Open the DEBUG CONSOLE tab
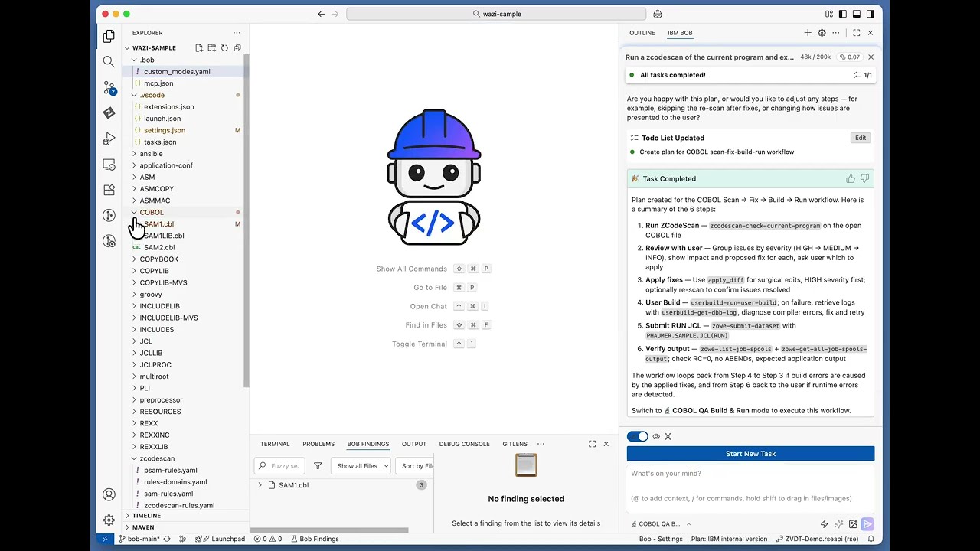 (464, 444)
